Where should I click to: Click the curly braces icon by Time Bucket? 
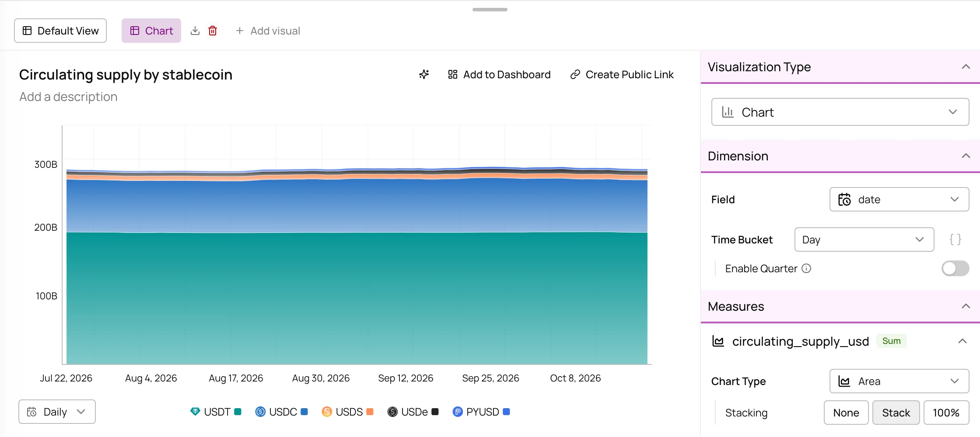[x=955, y=239]
